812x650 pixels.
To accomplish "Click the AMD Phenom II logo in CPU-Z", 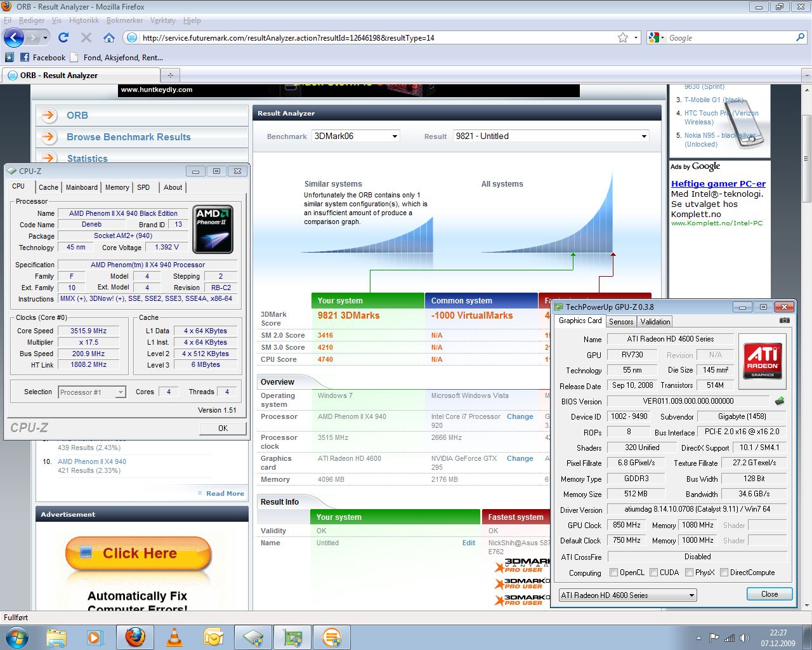I will point(213,229).
